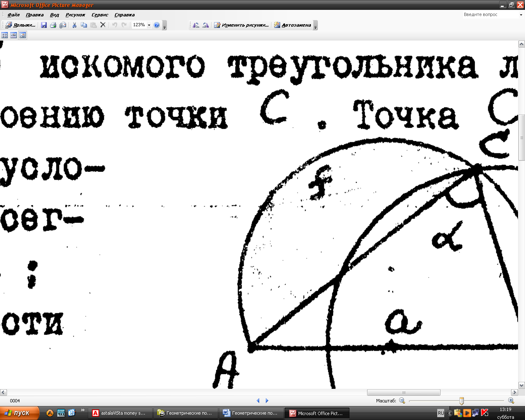Expand hidden tray icons arrow

(450, 413)
